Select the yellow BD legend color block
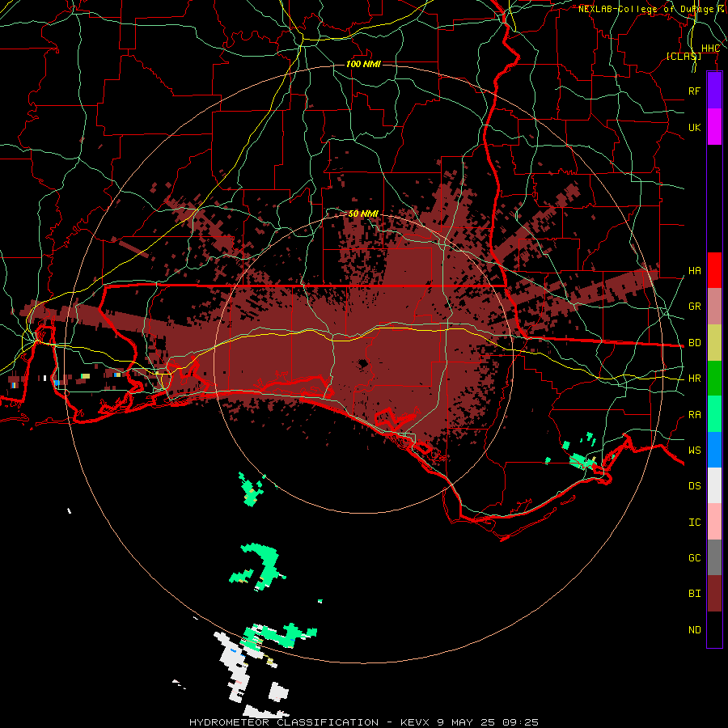Image resolution: width=728 pixels, height=728 pixels. click(714, 343)
